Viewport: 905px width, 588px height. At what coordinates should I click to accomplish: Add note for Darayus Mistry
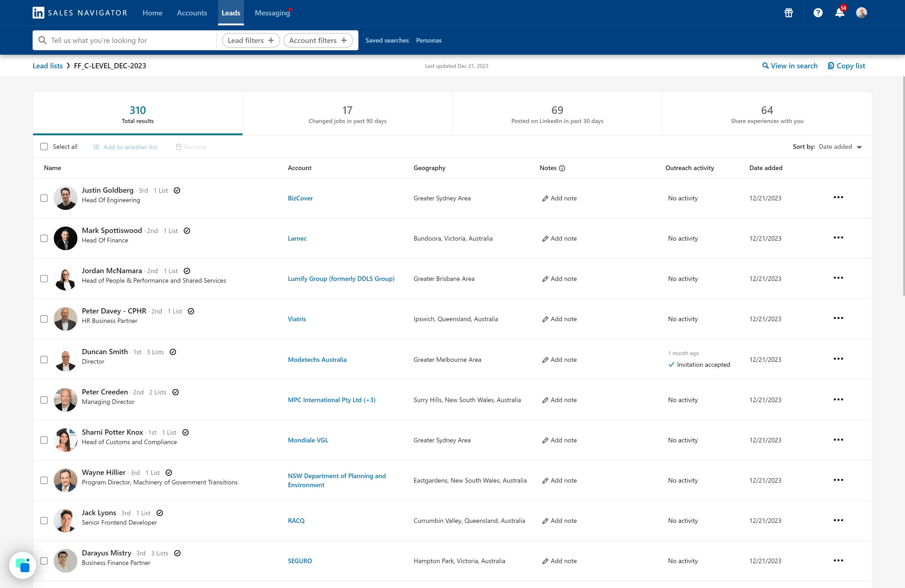click(559, 561)
